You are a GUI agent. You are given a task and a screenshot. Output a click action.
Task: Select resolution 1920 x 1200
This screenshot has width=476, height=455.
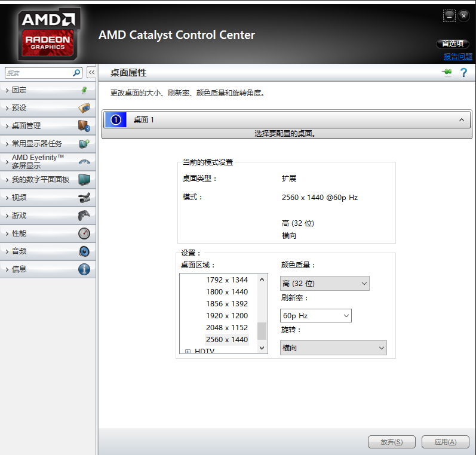tap(227, 316)
